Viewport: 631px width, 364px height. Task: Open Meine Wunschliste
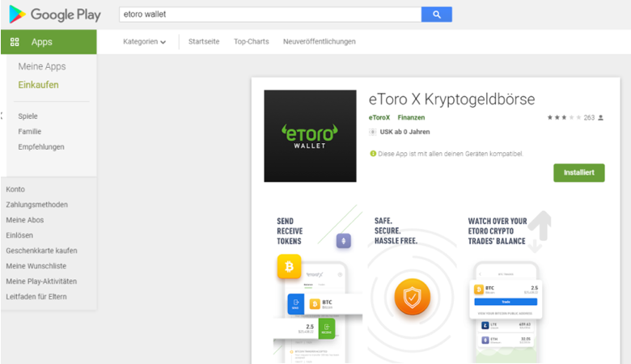click(x=36, y=266)
